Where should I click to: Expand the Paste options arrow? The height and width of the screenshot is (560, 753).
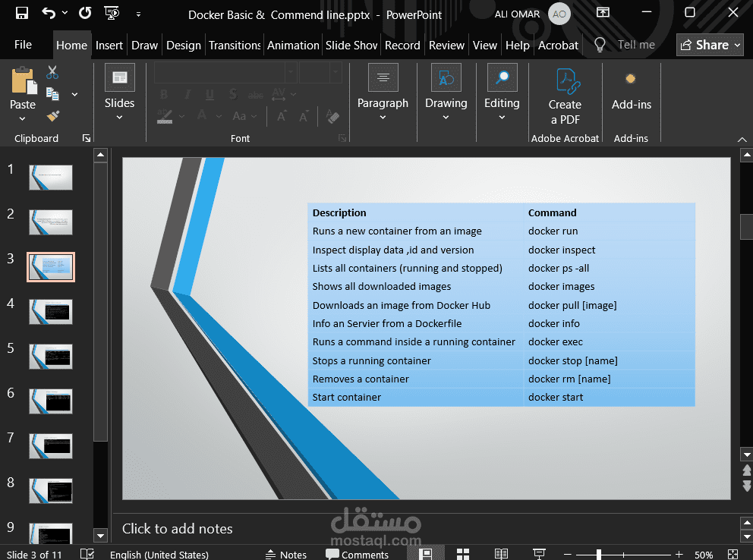22,118
